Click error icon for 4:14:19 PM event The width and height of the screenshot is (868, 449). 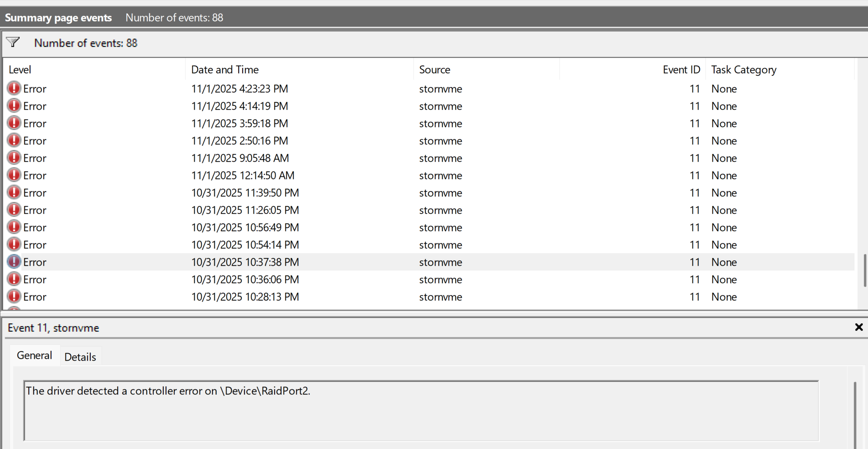tap(14, 106)
